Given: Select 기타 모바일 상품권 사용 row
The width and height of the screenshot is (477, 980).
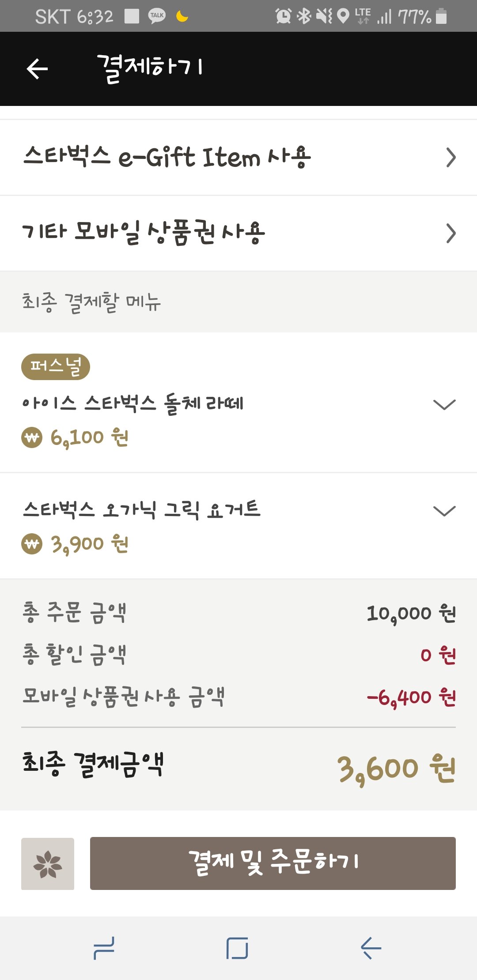Looking at the screenshot, I should pos(238,234).
